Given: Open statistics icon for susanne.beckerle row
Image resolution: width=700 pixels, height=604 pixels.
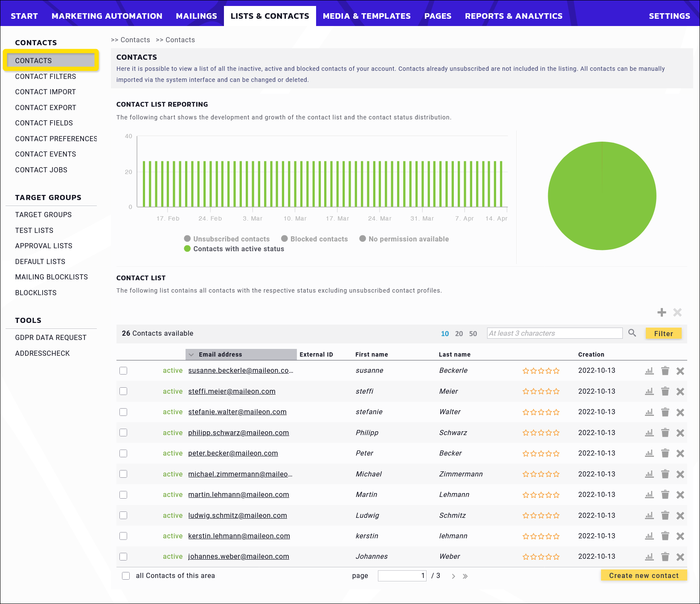Looking at the screenshot, I should (x=649, y=371).
